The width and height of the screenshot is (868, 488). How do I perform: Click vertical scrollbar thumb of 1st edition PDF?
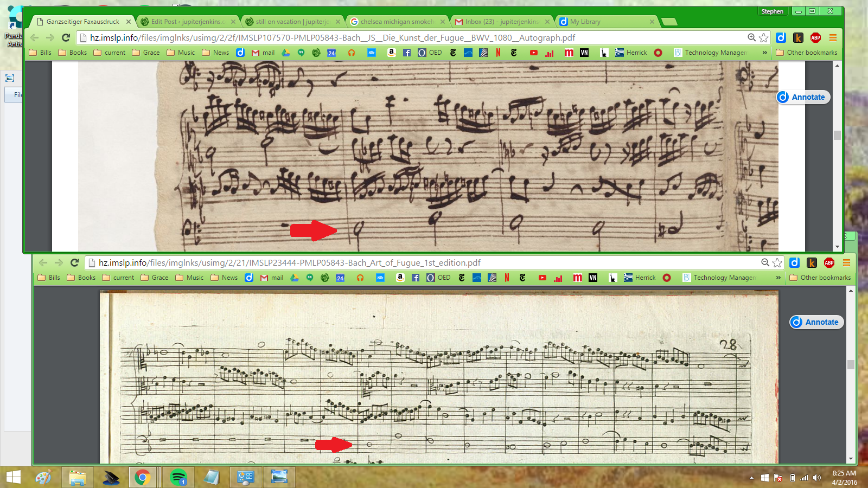coord(851,365)
